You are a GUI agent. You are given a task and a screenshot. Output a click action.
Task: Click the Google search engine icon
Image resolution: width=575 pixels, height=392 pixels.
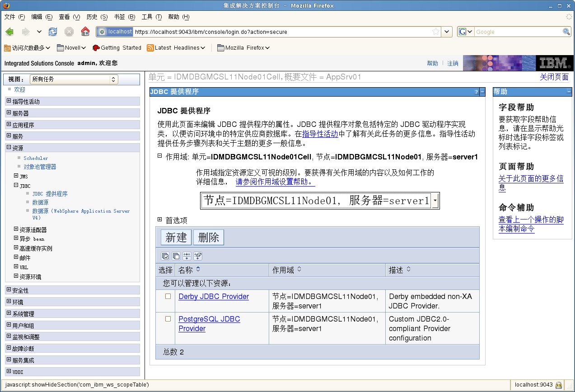[x=463, y=32]
